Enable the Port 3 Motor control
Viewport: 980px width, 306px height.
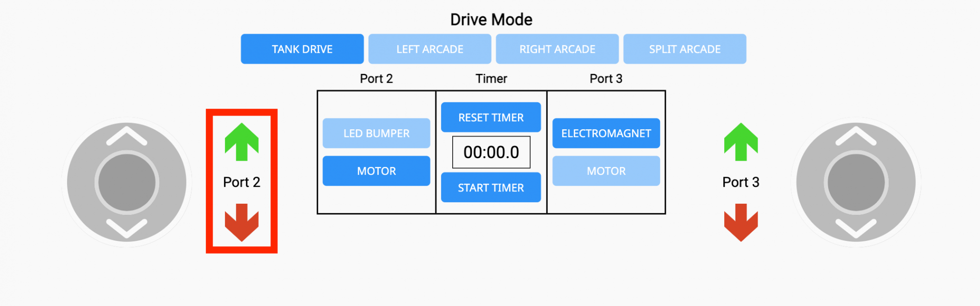point(606,170)
